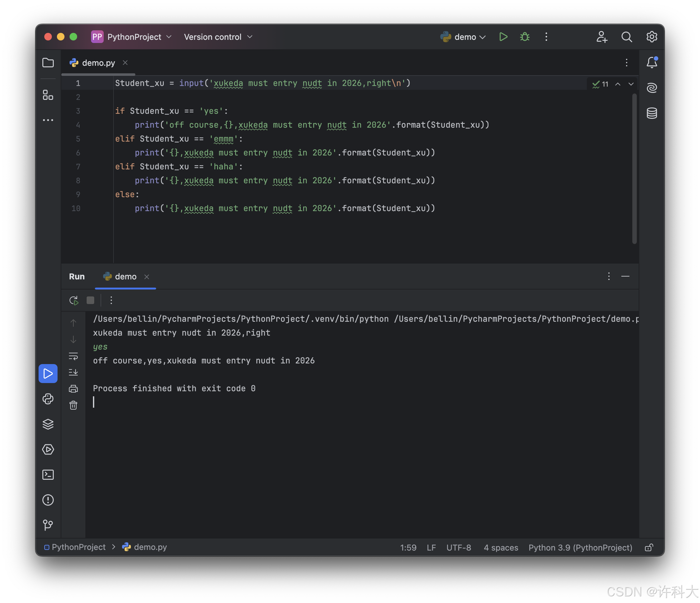
Task: Jump to next highlighted problem arrow
Action: coord(631,84)
